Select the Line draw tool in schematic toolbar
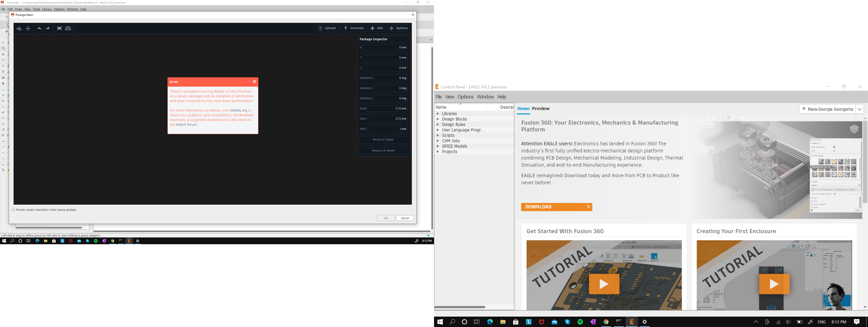The width and height of the screenshot is (868, 327). [3, 147]
